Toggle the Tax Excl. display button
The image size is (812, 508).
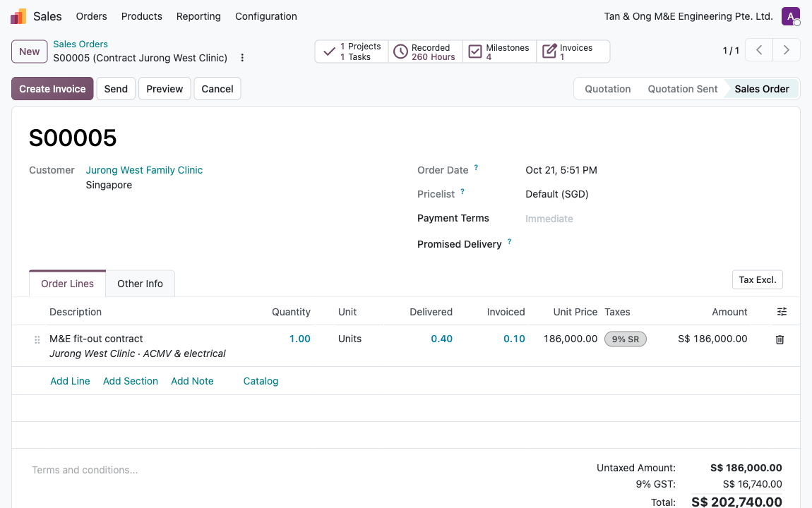pyautogui.click(x=757, y=279)
